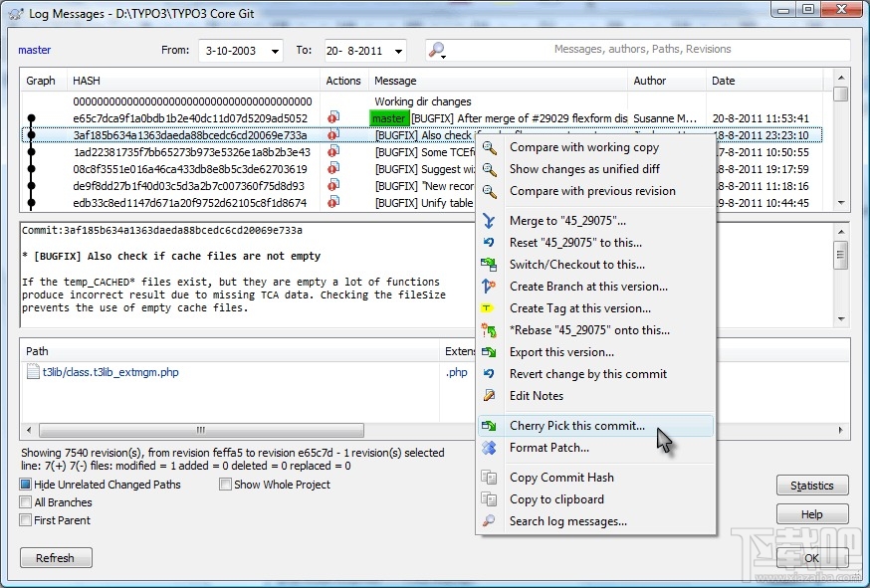This screenshot has height=588, width=870.
Task: Enable the First Parent checkbox
Action: click(x=26, y=520)
